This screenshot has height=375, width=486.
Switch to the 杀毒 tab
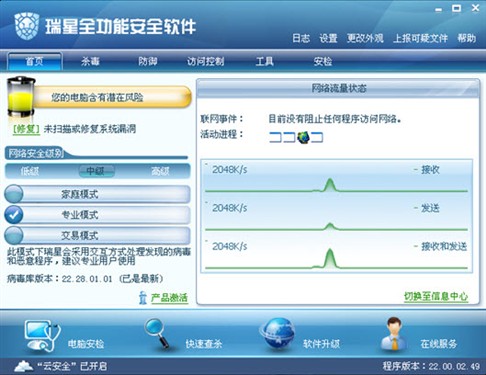point(90,61)
